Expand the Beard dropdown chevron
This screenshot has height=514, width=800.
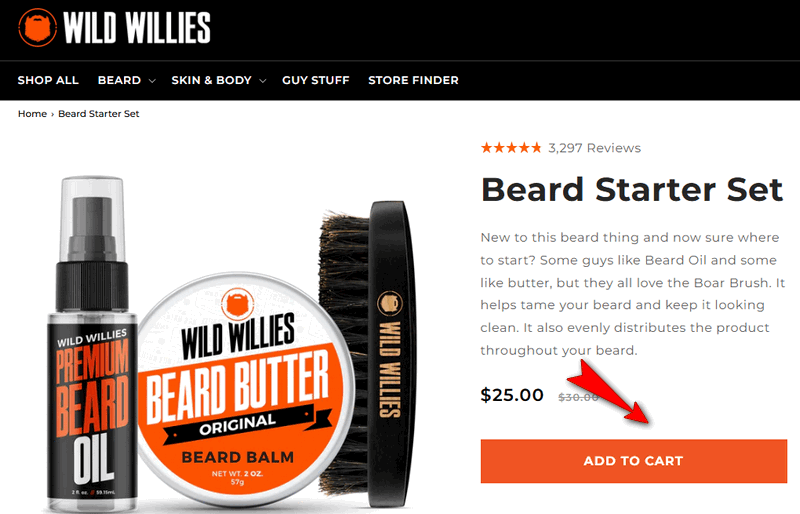(x=152, y=81)
